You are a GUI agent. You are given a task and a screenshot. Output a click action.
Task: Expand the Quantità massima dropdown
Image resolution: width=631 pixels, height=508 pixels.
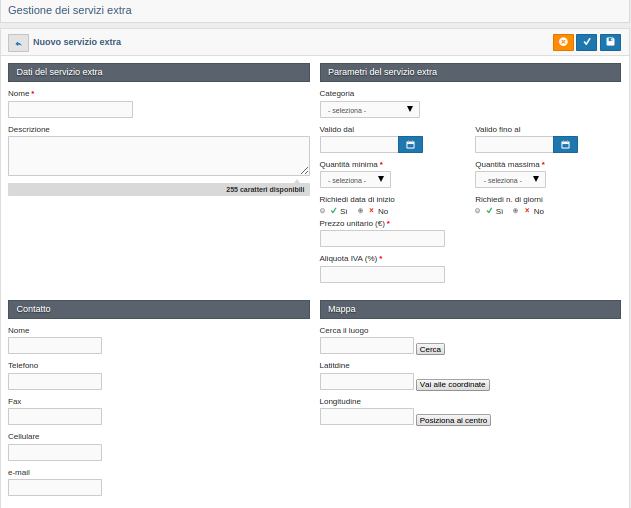[510, 180]
